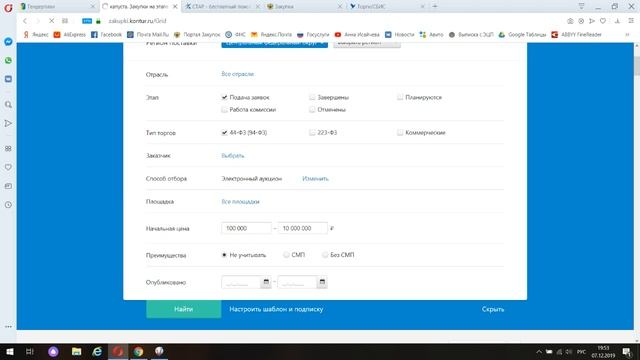Add page to bookmarks heart in address bar
640x360 pixels.
pos(603,21)
